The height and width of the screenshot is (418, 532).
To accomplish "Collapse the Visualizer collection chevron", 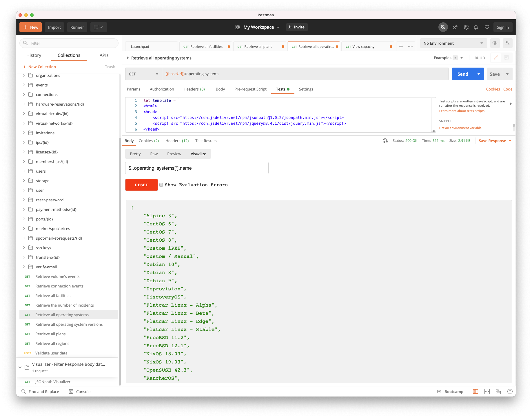I will [20, 367].
